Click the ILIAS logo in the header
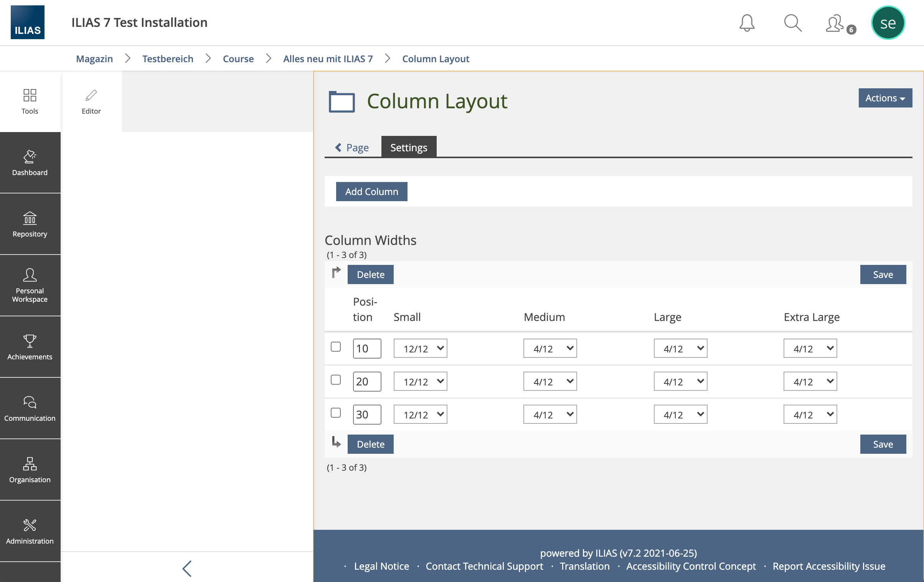Viewport: 924px width, 582px height. [x=28, y=22]
